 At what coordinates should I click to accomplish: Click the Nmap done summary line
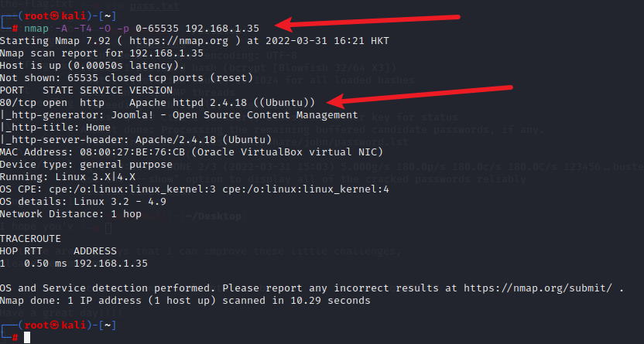[185, 301]
